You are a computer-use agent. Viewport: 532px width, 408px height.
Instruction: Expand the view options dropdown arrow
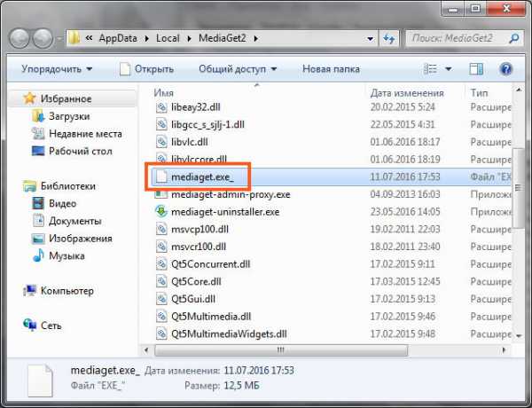point(448,69)
